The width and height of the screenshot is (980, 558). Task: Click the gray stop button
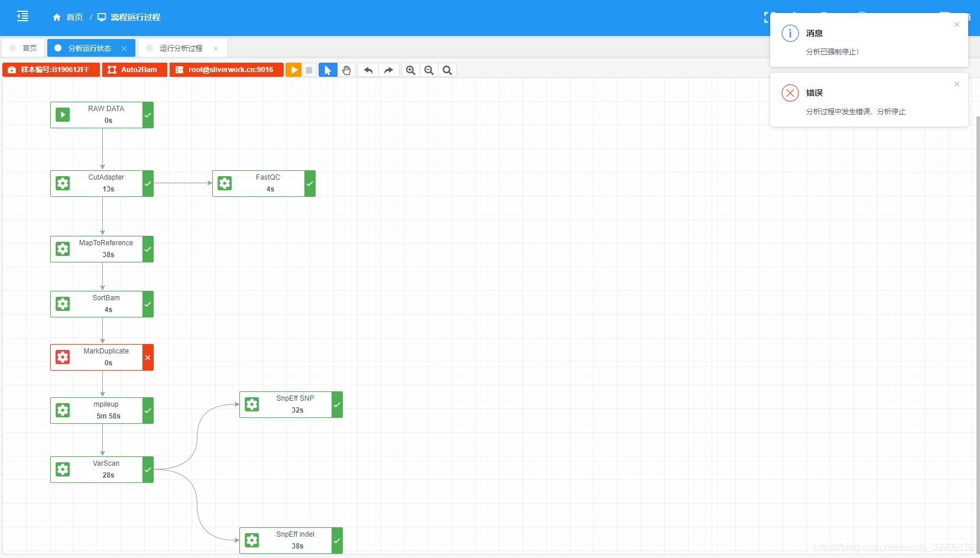pos(309,70)
